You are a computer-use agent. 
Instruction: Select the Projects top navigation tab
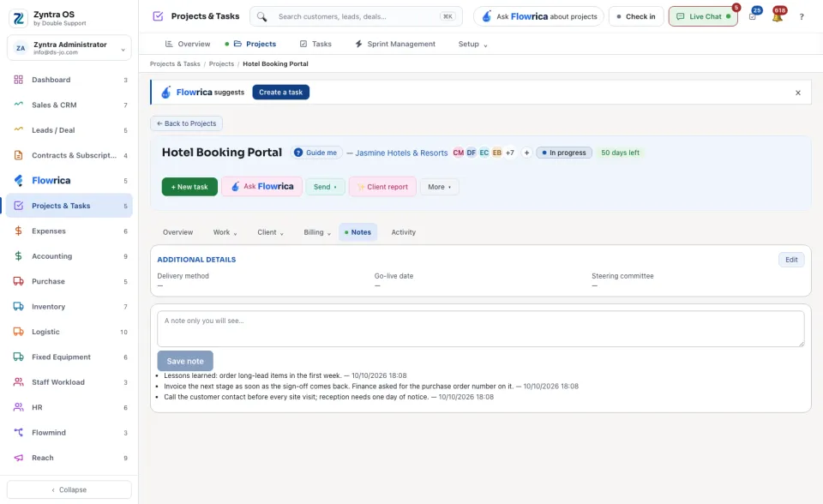pos(255,44)
